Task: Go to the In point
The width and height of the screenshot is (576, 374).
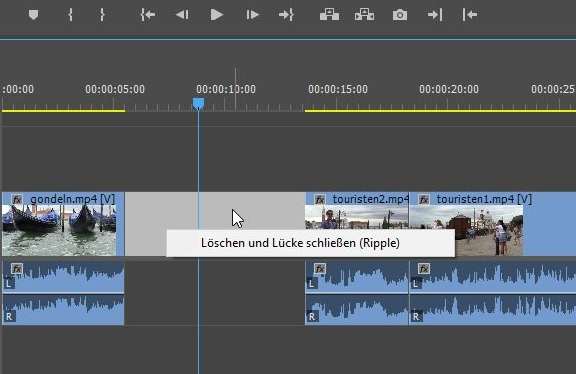Action: tap(148, 15)
